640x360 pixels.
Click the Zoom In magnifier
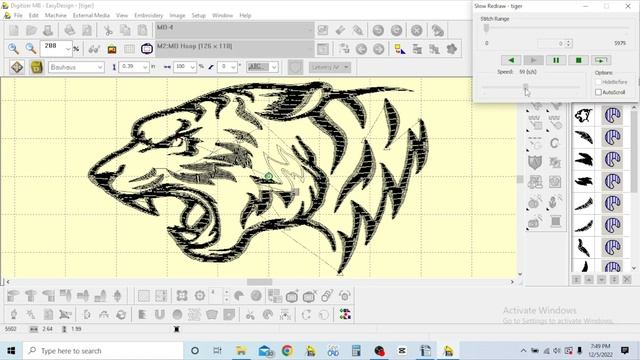13,49
